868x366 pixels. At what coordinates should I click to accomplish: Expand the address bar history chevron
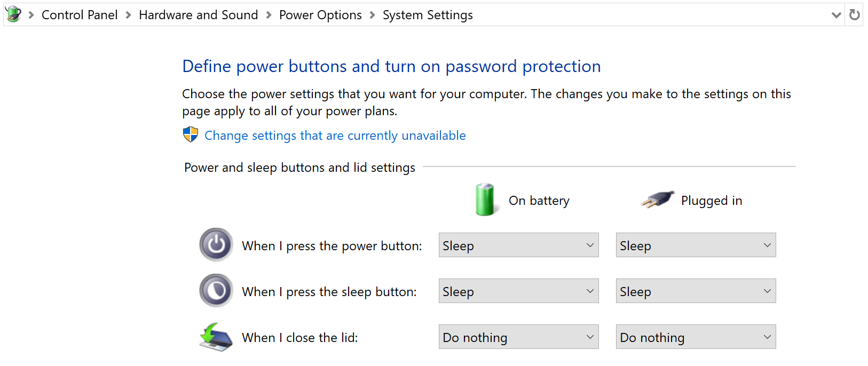click(837, 15)
